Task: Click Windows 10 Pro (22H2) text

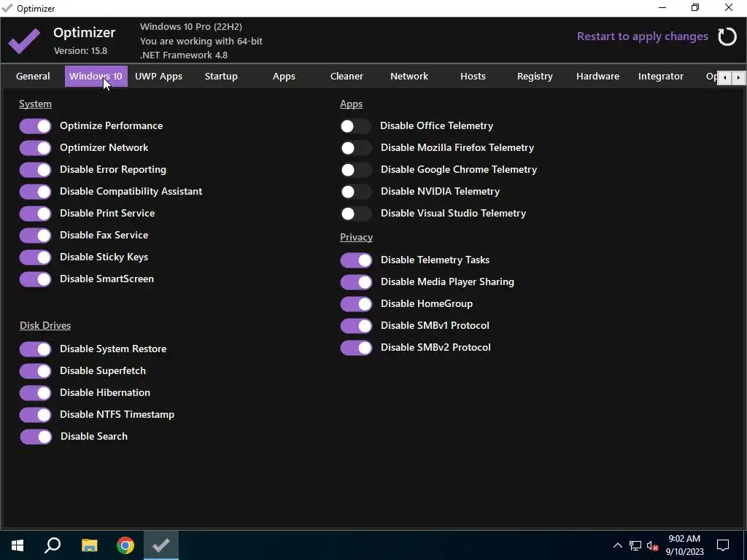Action: (x=191, y=27)
